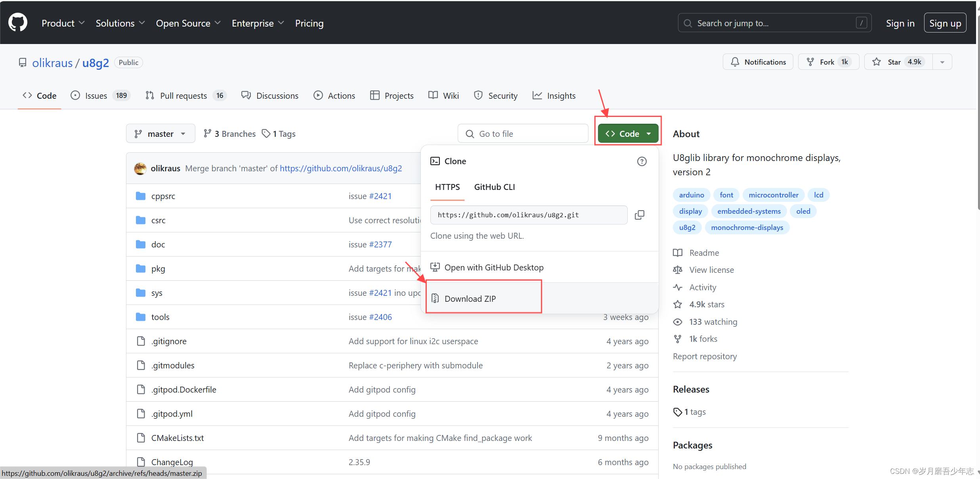Image resolution: width=980 pixels, height=479 pixels.
Task: Open the Releases 1 tags link
Action: [x=690, y=412]
